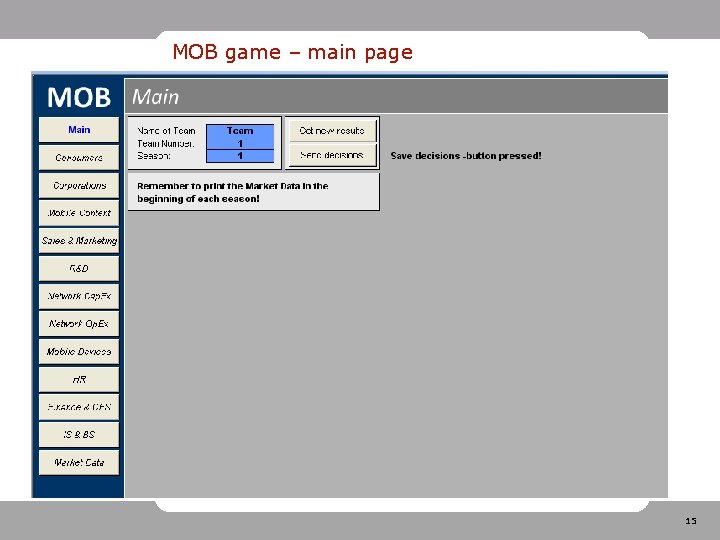The image size is (720, 540).
Task: Open the HR section
Action: pyautogui.click(x=79, y=379)
